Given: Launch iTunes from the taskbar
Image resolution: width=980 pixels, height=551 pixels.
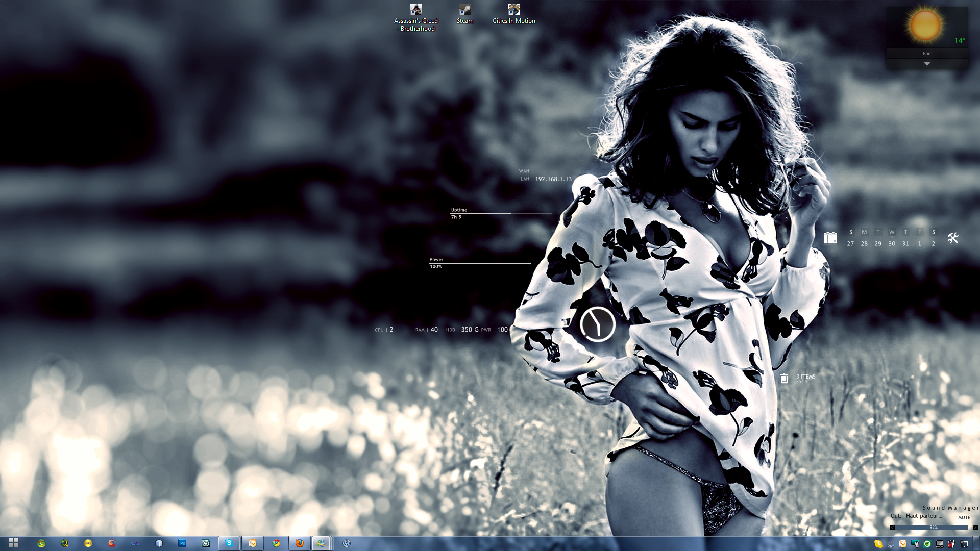Looking at the screenshot, I should (x=347, y=543).
